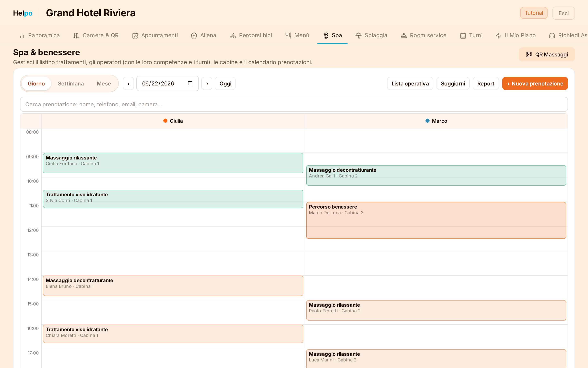
Task: Open Chiara Moretti's Trattamento viso idratante booking
Action: (x=173, y=334)
